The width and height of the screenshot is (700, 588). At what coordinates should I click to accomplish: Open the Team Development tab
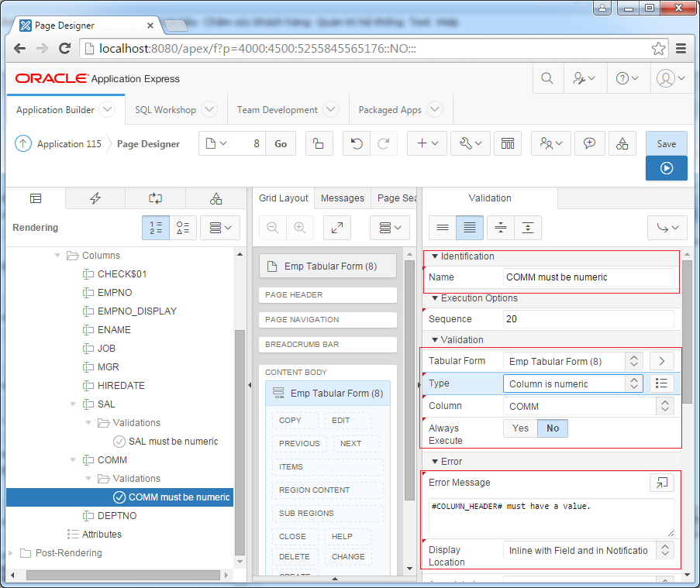tap(277, 110)
